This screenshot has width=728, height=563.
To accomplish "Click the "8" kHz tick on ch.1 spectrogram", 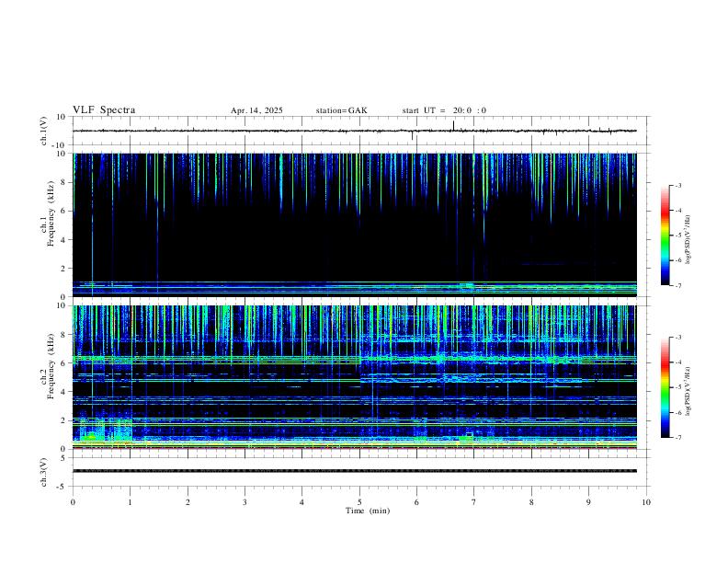I will [64, 182].
